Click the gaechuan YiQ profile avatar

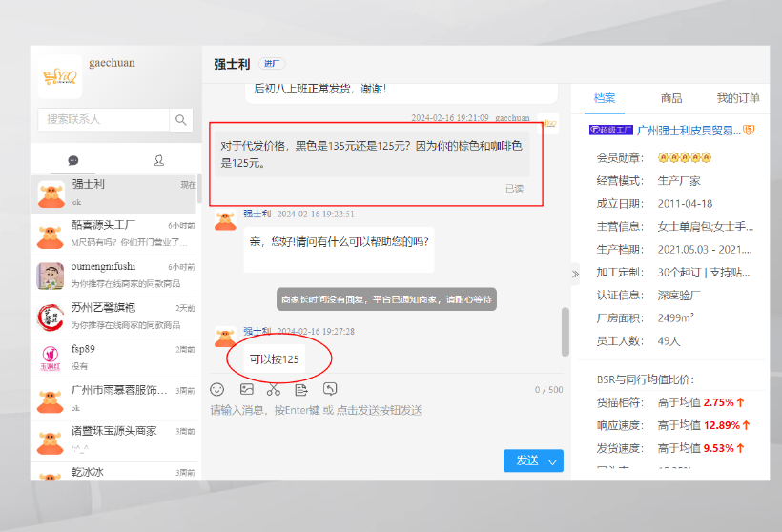point(59,76)
